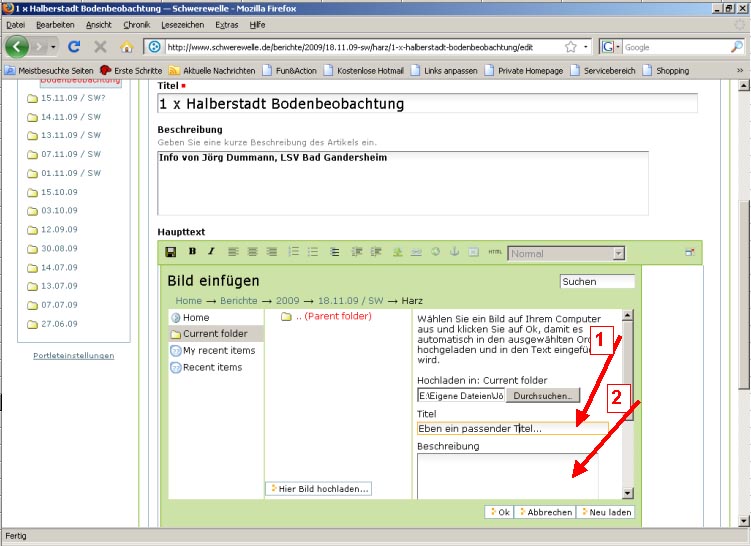Reload the page with the browser refresh icon

[x=74, y=47]
